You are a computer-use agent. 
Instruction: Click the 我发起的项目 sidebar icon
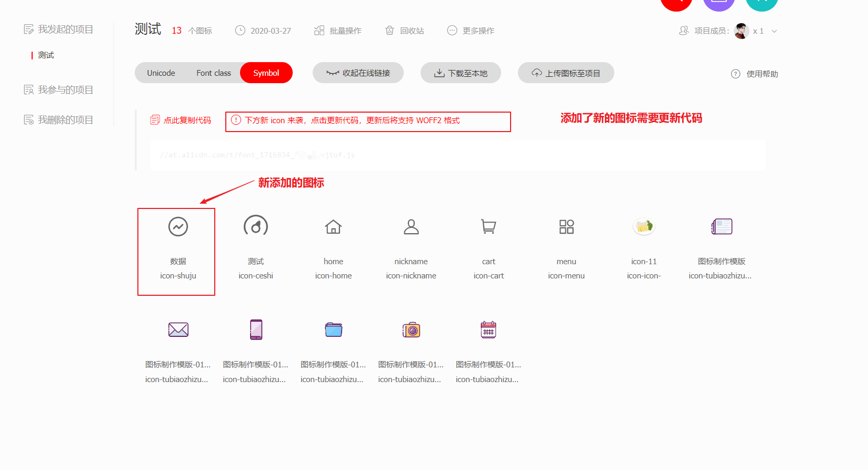pyautogui.click(x=28, y=29)
